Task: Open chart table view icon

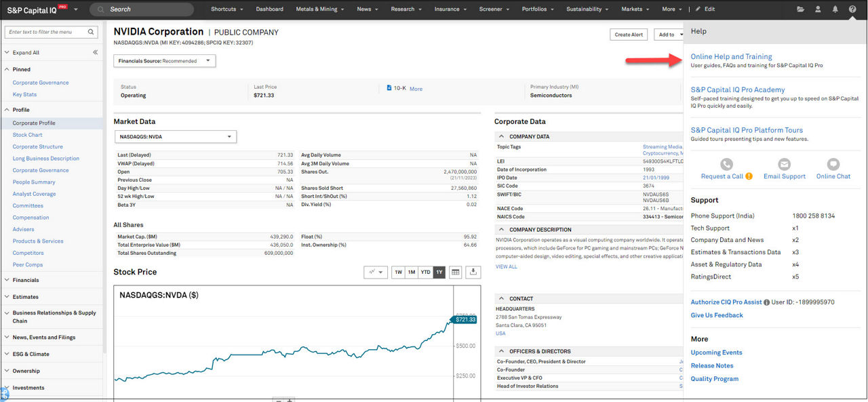Action: tap(456, 272)
